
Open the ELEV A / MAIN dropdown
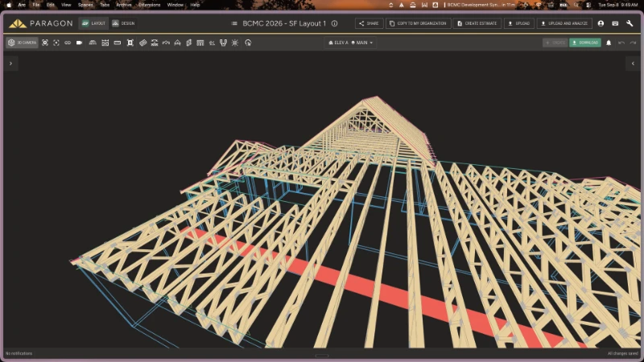(x=351, y=43)
